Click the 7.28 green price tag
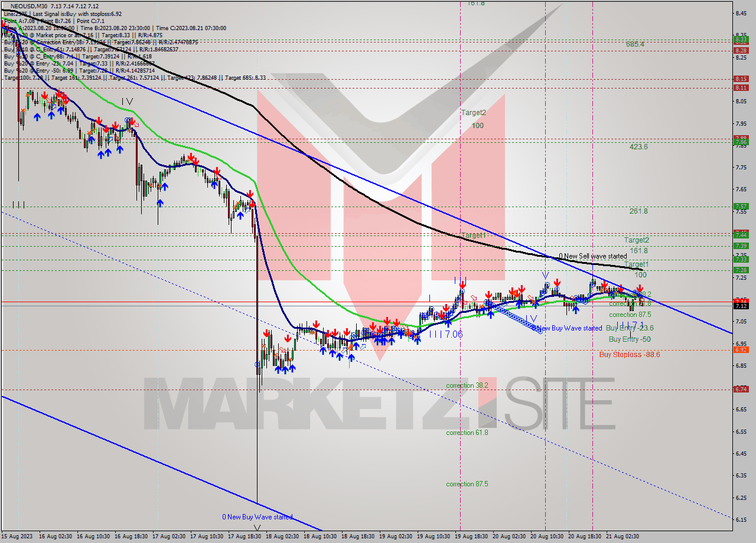 point(741,270)
